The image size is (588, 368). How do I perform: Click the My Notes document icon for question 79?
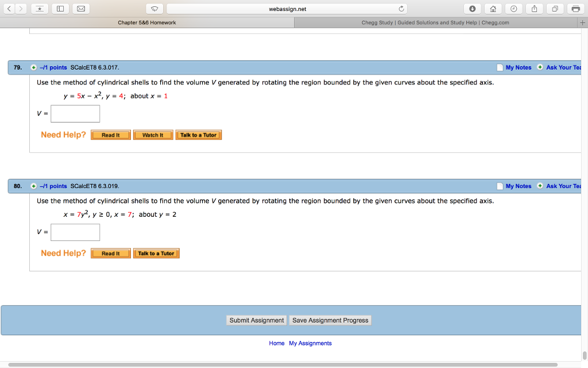[x=500, y=67]
